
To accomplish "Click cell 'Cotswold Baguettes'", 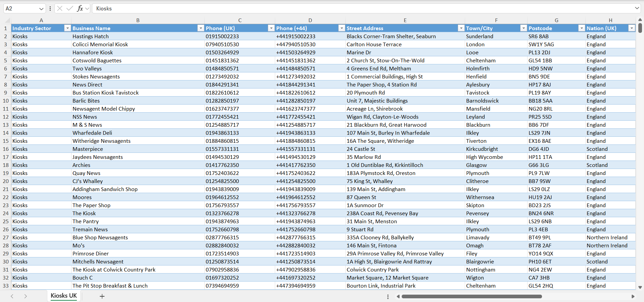I will [x=138, y=60].
